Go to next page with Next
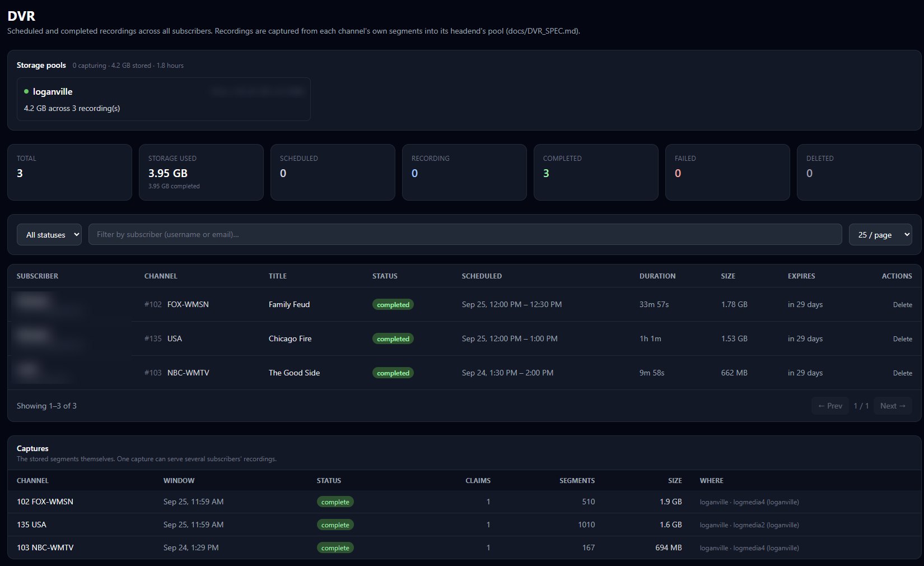The height and width of the screenshot is (566, 924). tap(893, 406)
